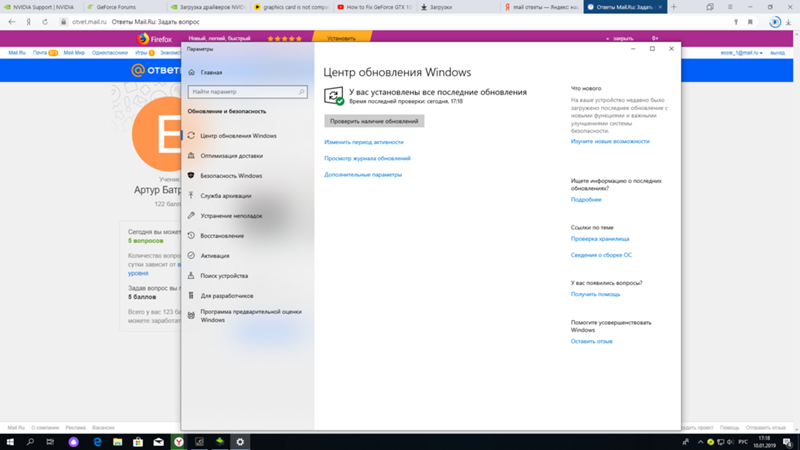Open the notification center icon in tray
The height and width of the screenshot is (450, 800).
[x=788, y=442]
